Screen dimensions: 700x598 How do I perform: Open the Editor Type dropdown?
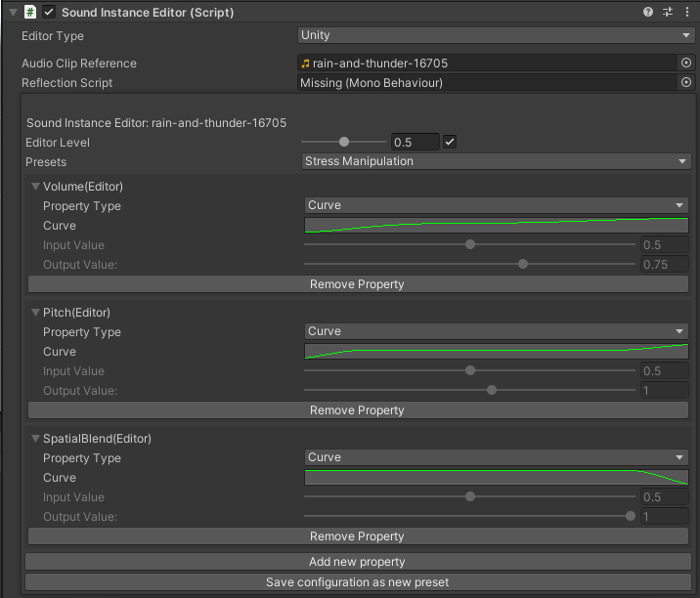tap(496, 35)
